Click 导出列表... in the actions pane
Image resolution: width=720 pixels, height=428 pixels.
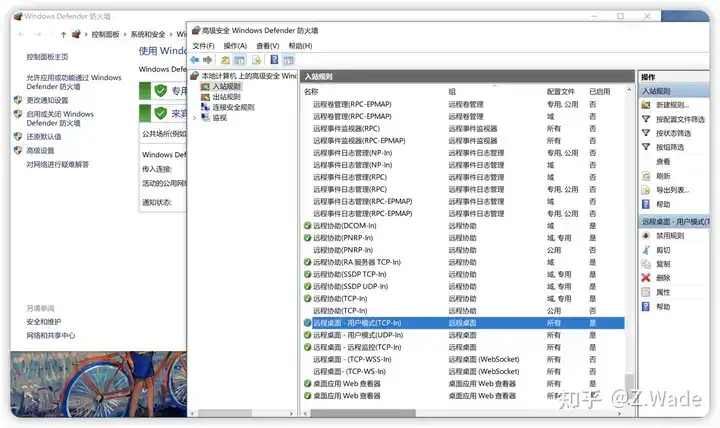click(x=672, y=190)
